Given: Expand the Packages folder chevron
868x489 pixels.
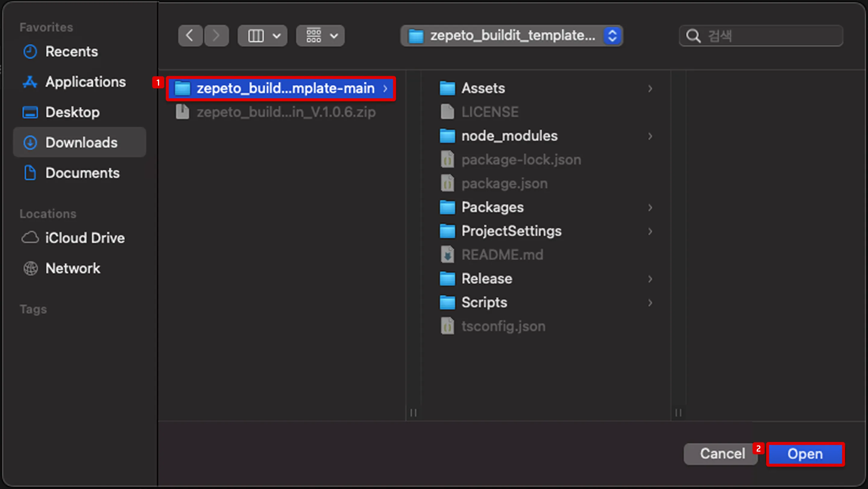Looking at the screenshot, I should pos(650,208).
